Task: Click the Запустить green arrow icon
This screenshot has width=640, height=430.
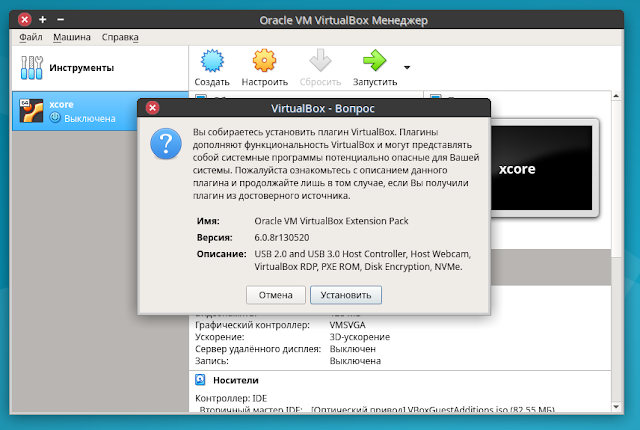Action: (x=374, y=61)
